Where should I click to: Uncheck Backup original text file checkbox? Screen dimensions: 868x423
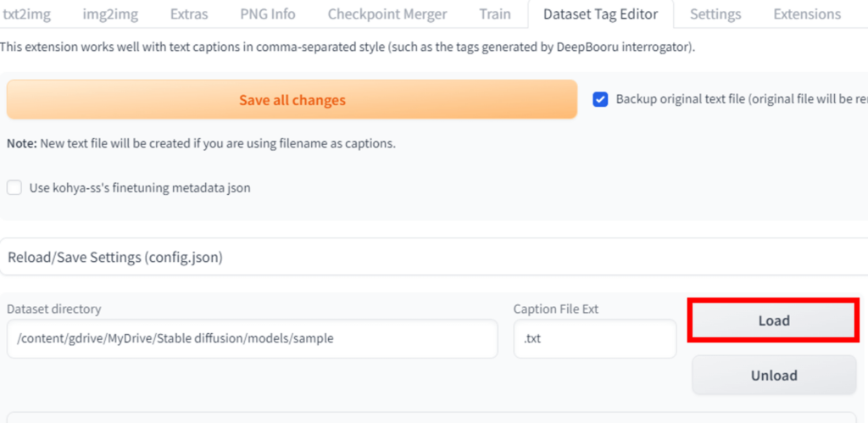pyautogui.click(x=600, y=99)
